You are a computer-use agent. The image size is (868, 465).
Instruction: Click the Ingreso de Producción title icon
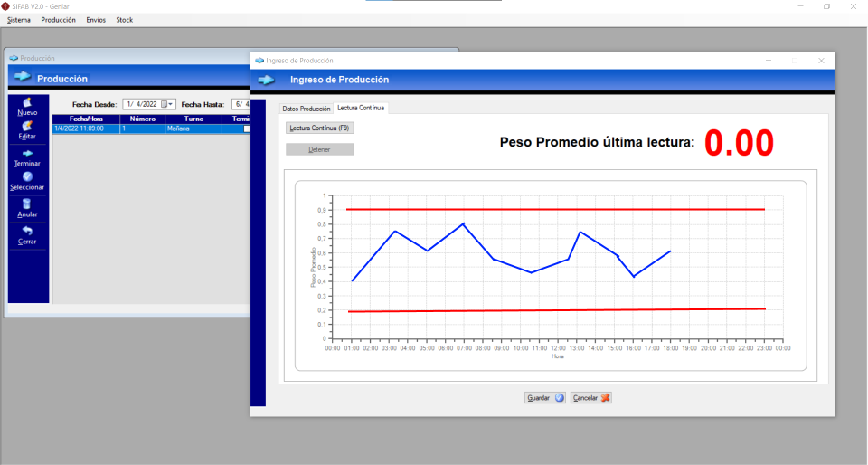point(259,61)
